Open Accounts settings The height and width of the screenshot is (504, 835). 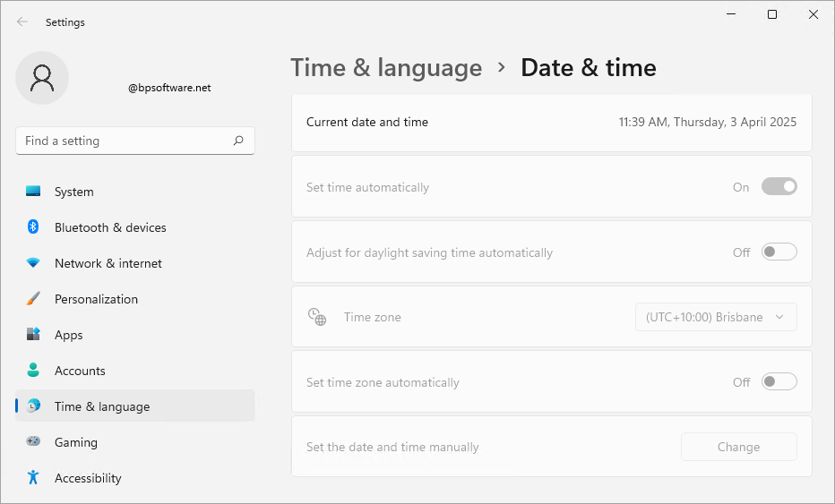tap(135, 371)
